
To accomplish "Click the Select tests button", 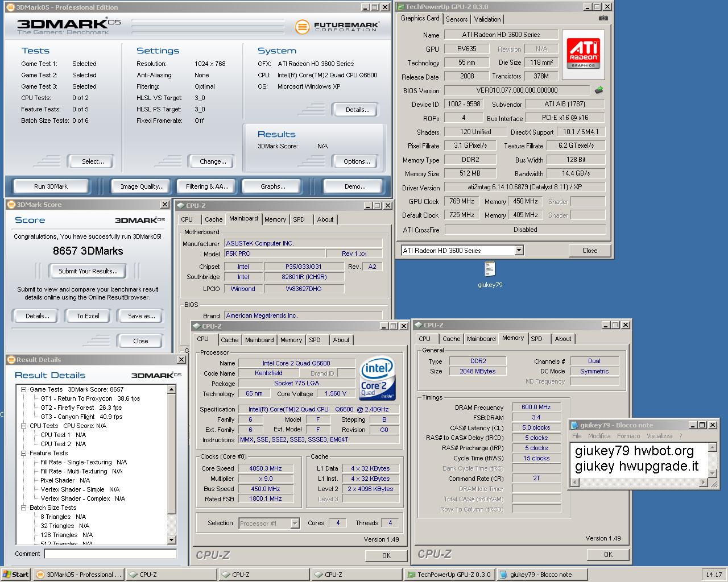I will coord(93,161).
